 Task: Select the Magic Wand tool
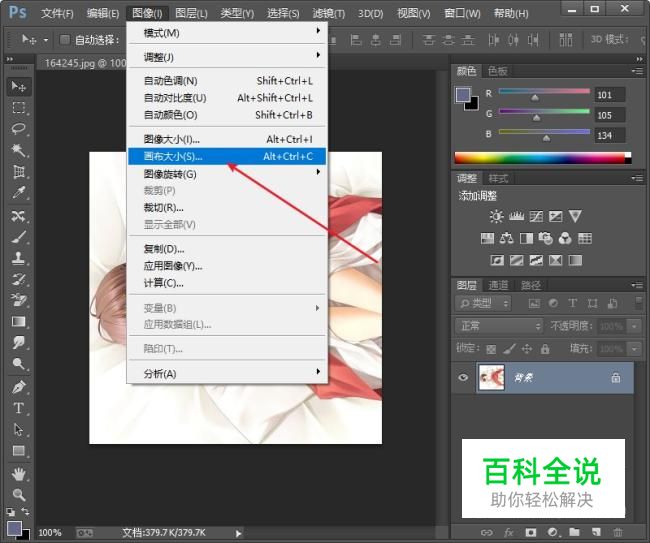click(x=19, y=150)
